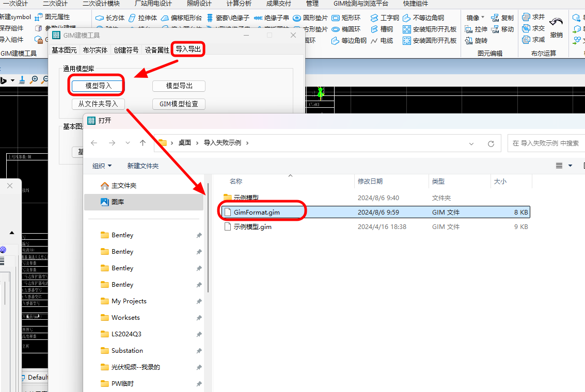Click 新建文件夹 in Open dialog
Viewport: 585px width, 392px height.
[x=143, y=166]
